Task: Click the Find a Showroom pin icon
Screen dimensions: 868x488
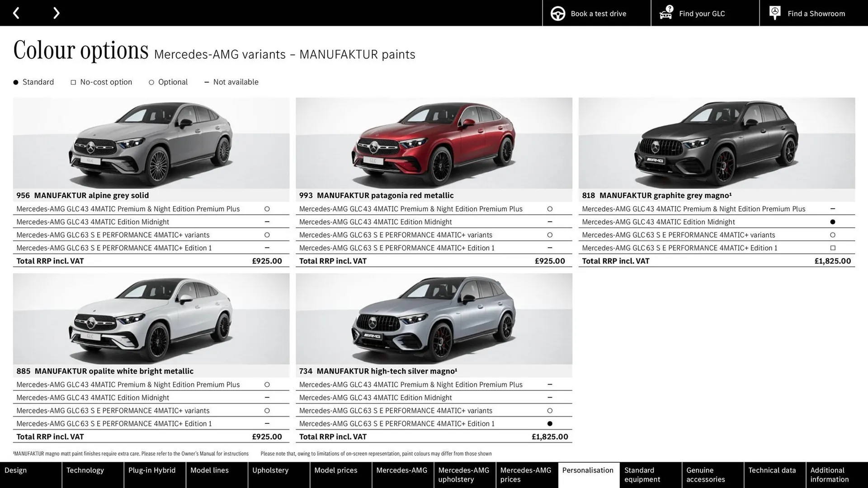Action: pyautogui.click(x=774, y=12)
